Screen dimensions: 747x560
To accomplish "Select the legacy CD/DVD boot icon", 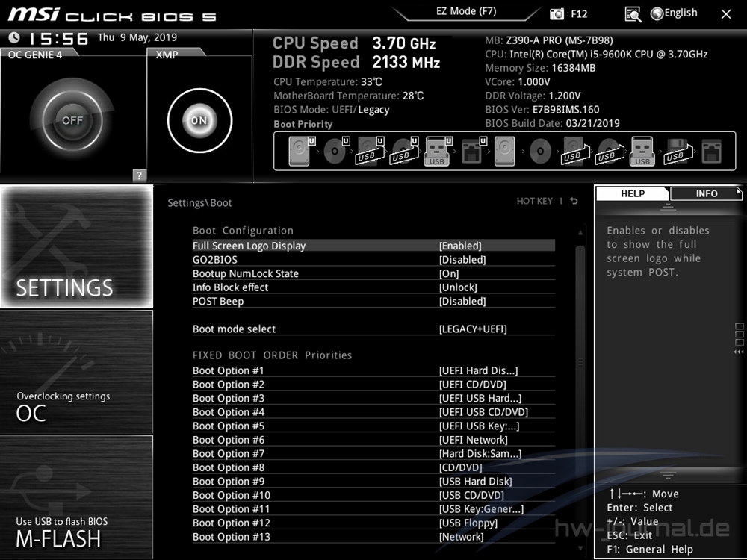I will (x=540, y=152).
